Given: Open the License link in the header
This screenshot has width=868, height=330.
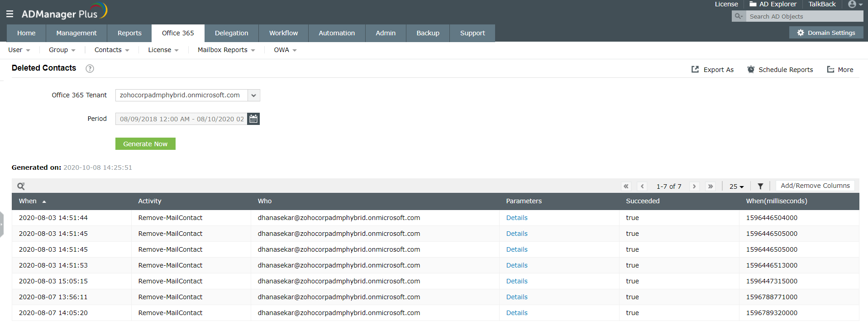Looking at the screenshot, I should tap(726, 4).
